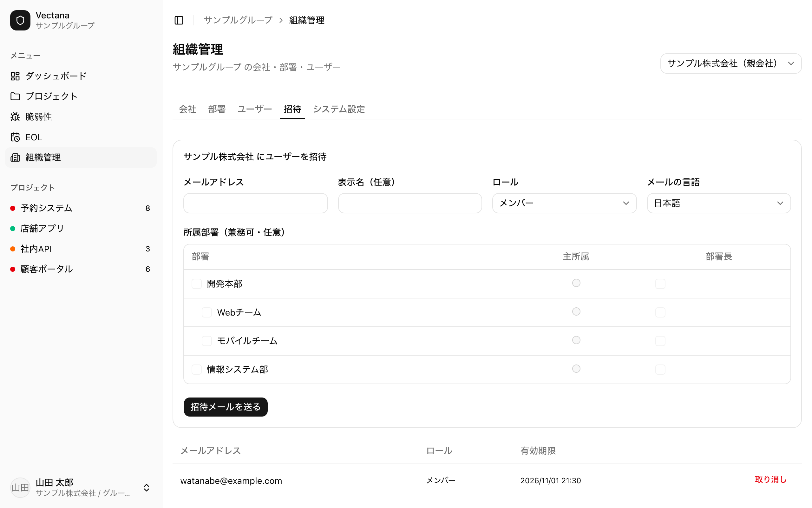Open the メールの言語 dropdown showing 日本語
Screen dimensions: 812x508
tap(719, 203)
